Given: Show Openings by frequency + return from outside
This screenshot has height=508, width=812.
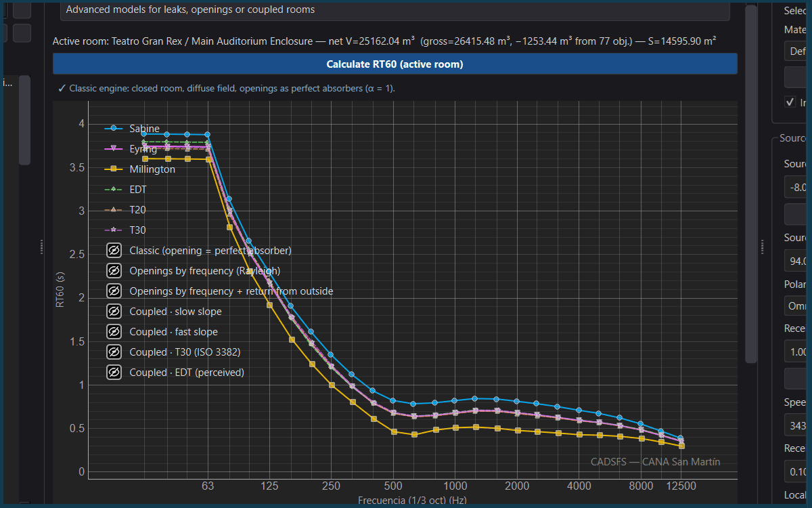Looking at the screenshot, I should (114, 291).
